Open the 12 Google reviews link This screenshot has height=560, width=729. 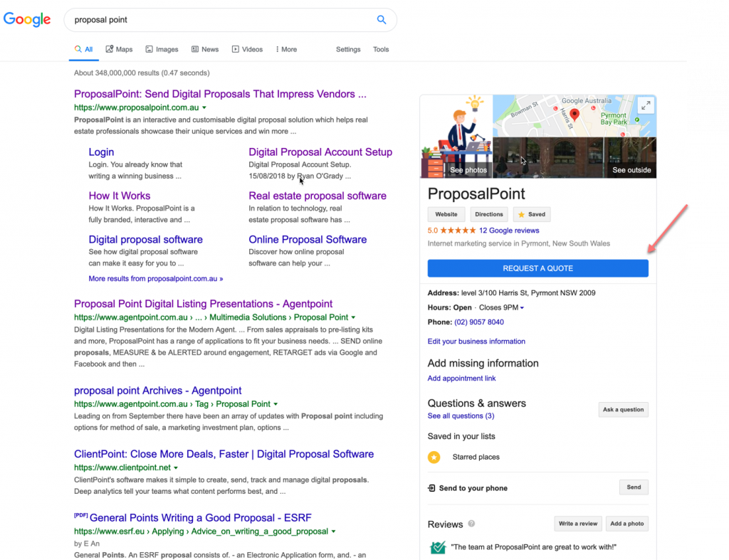(509, 231)
